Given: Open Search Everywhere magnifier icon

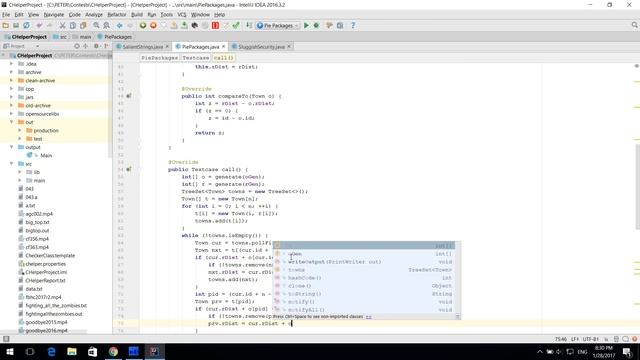Looking at the screenshot, I should [x=634, y=25].
